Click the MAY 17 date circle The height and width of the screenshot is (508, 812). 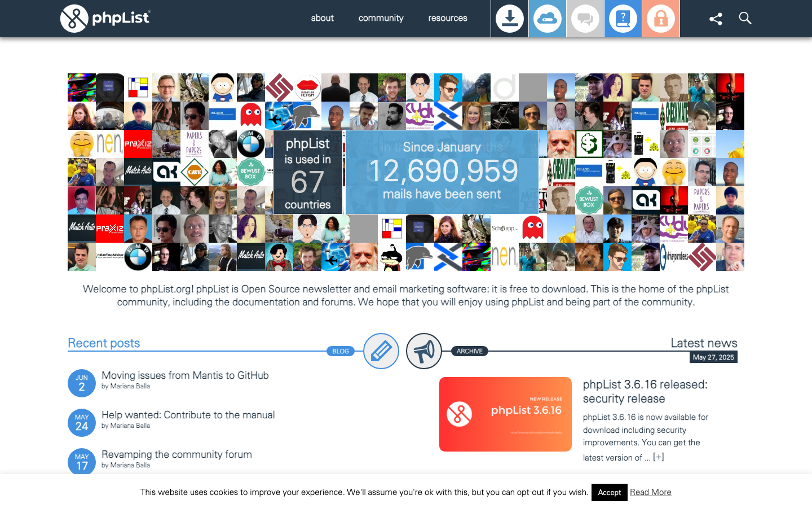click(x=82, y=462)
